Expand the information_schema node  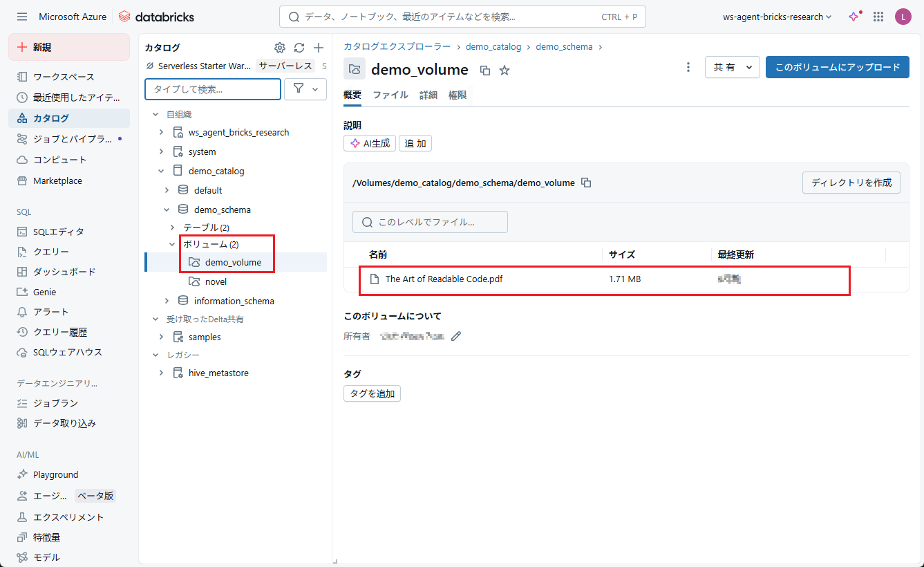167,301
